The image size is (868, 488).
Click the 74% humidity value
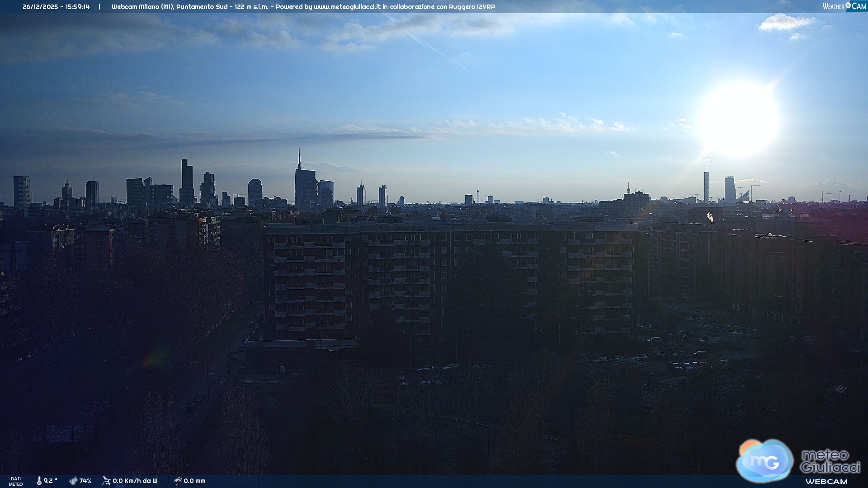click(x=85, y=481)
